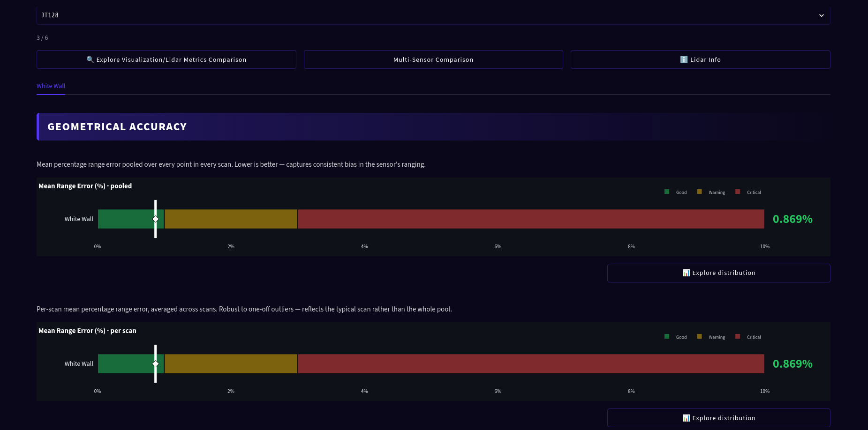Click the 10% axis label on pooled chart
This screenshot has width=868, height=430.
pos(765,246)
